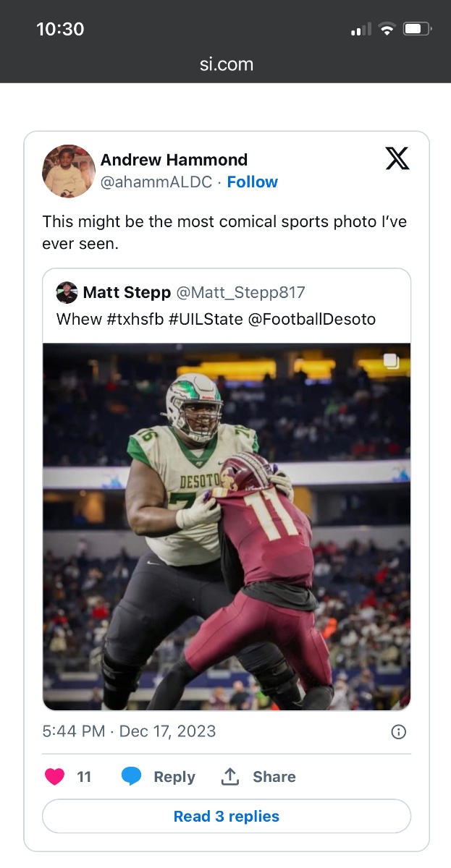Tap the battery indicator in status bar
This screenshot has width=451, height=868.
(417, 30)
